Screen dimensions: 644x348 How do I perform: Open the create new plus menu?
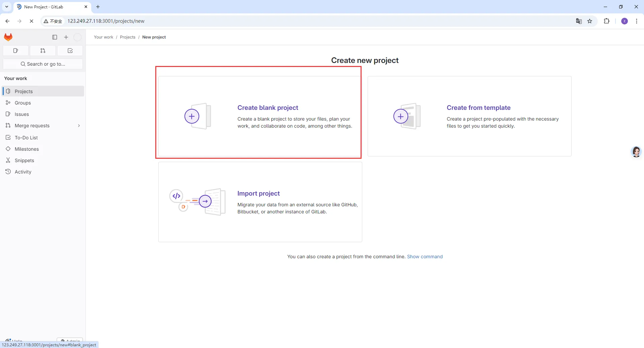tap(66, 37)
